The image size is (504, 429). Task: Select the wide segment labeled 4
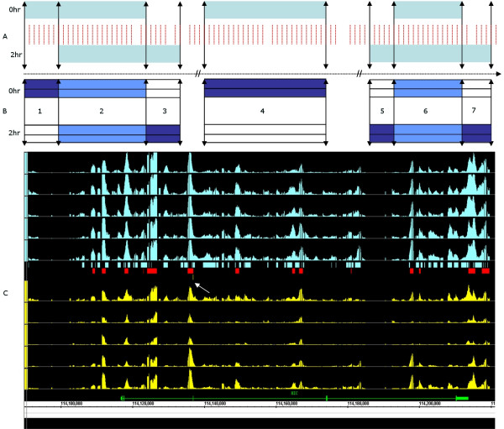click(x=265, y=111)
